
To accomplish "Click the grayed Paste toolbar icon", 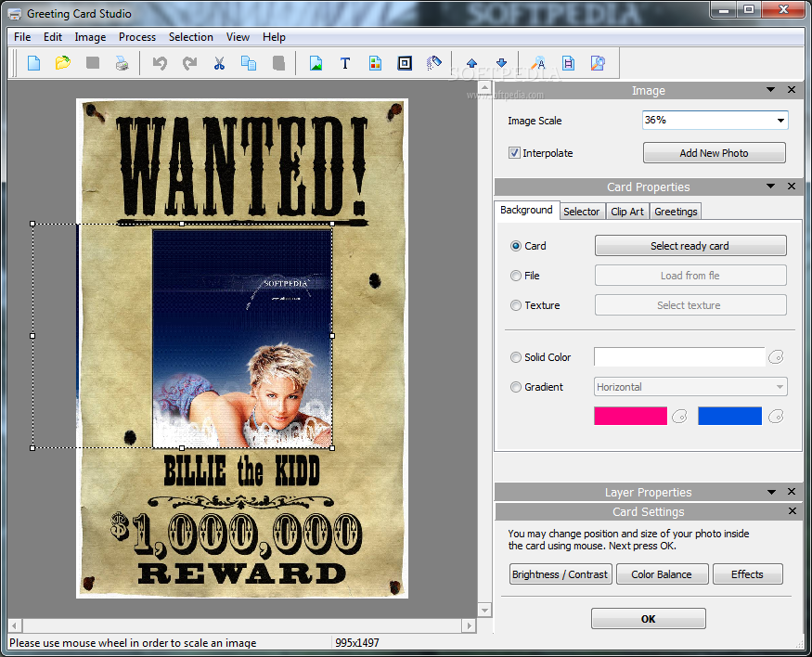I will 278,63.
